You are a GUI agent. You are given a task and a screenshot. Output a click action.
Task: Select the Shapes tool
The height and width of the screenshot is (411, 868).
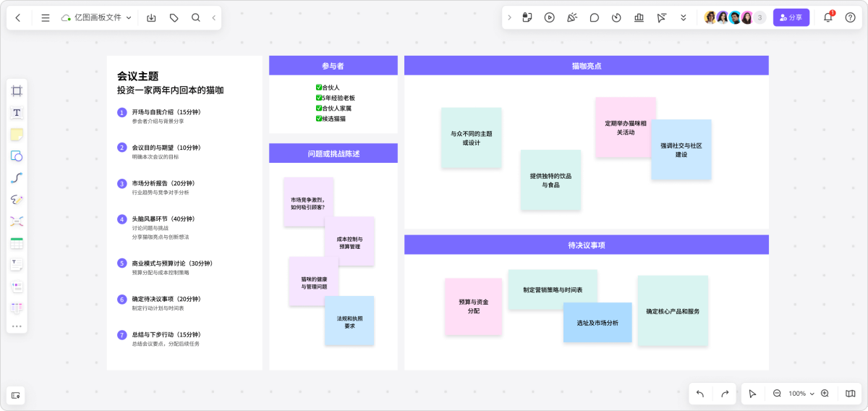click(x=17, y=156)
